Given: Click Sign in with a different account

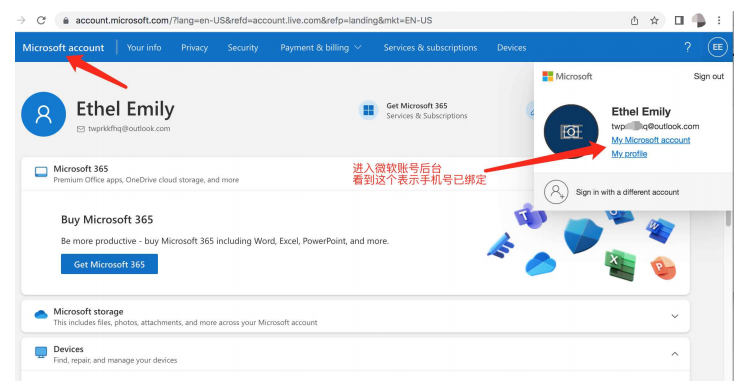Looking at the screenshot, I should pos(627,192).
